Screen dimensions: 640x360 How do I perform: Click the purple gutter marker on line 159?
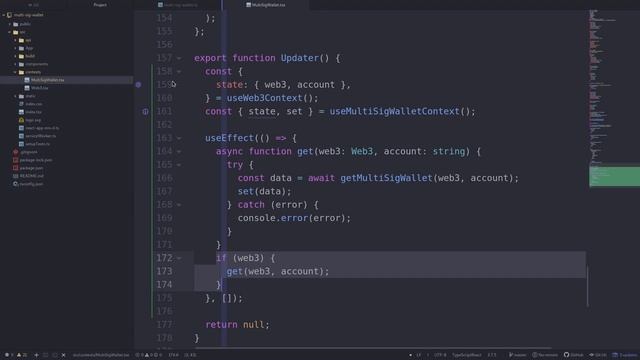click(x=138, y=85)
